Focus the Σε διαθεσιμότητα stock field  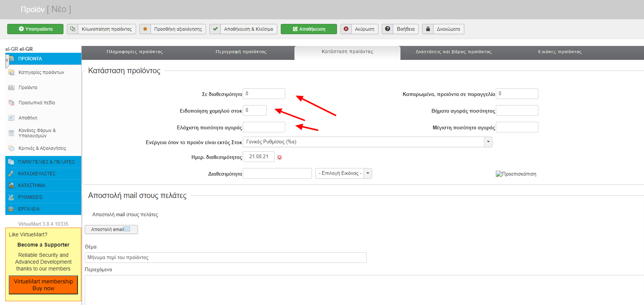[264, 94]
